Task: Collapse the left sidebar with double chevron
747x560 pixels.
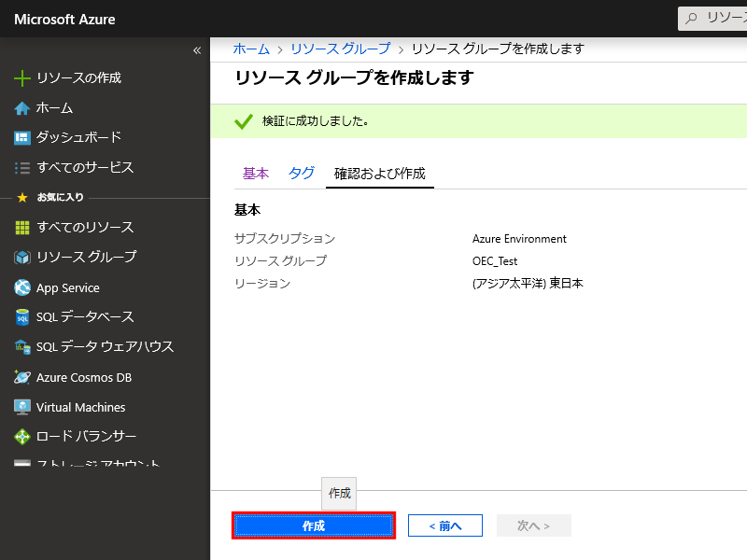Action: point(197,50)
